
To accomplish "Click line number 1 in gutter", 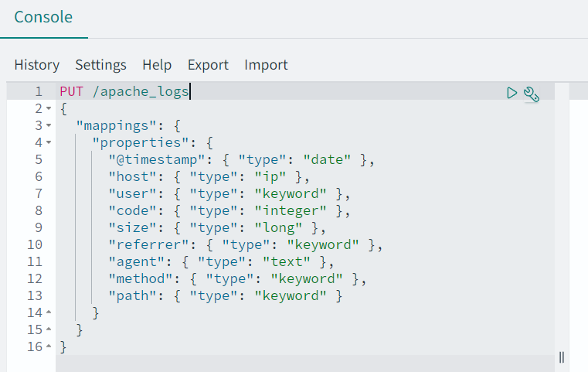I will pos(39,91).
